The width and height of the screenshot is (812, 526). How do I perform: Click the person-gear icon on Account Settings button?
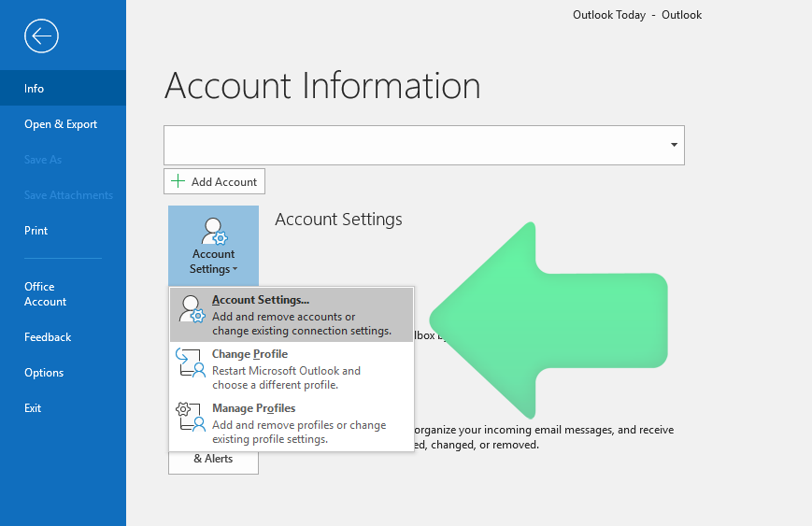(214, 231)
